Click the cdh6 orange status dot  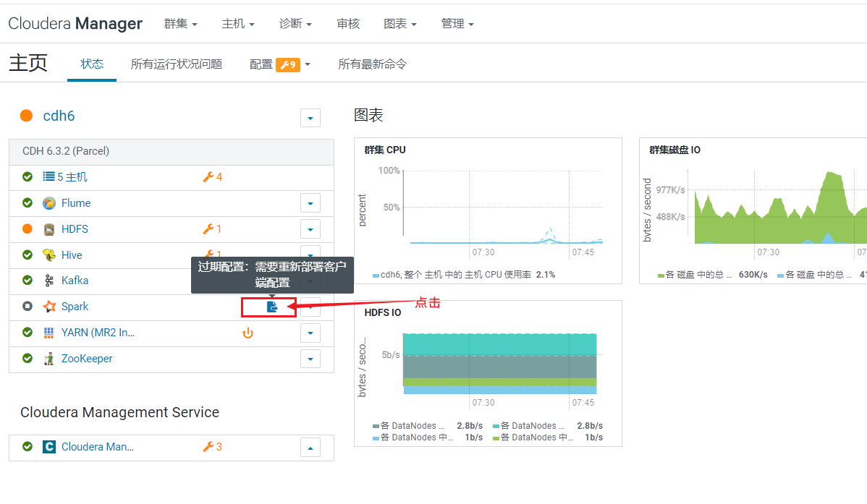[x=26, y=116]
